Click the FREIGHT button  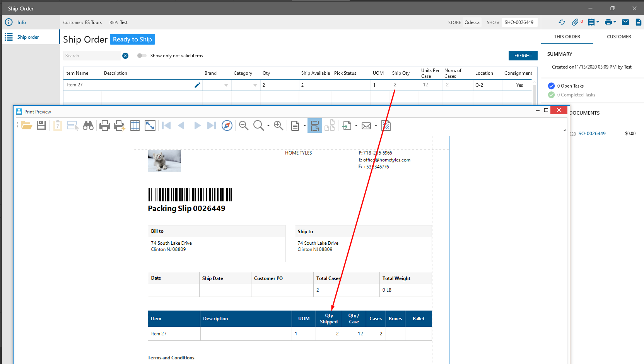coord(523,56)
